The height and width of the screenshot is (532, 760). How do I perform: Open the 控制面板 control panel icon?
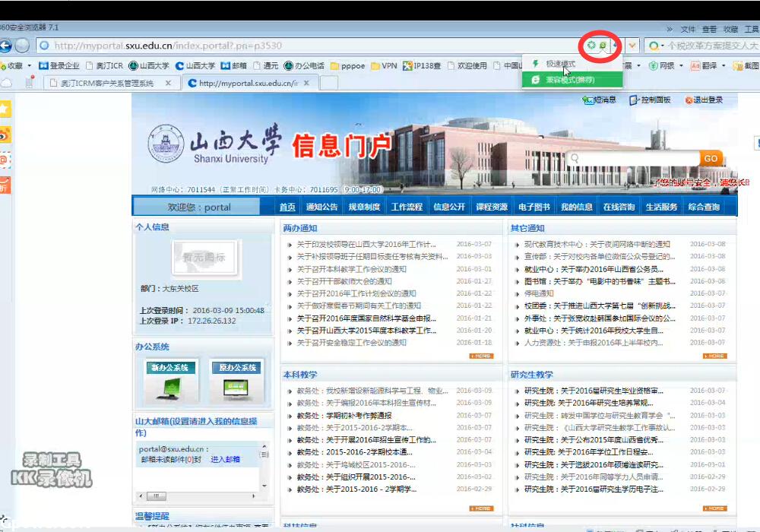coord(650,100)
